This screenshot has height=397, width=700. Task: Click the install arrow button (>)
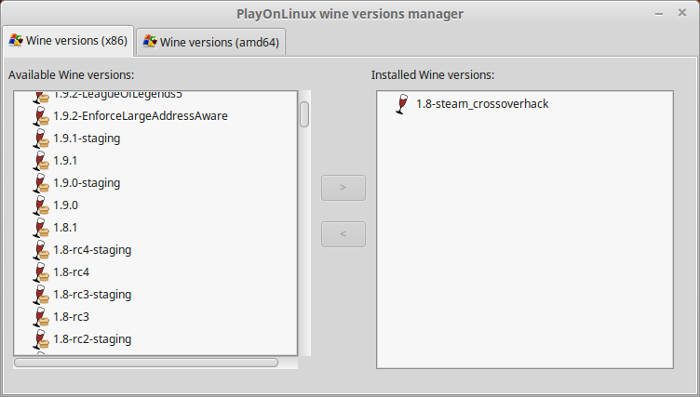pos(343,188)
